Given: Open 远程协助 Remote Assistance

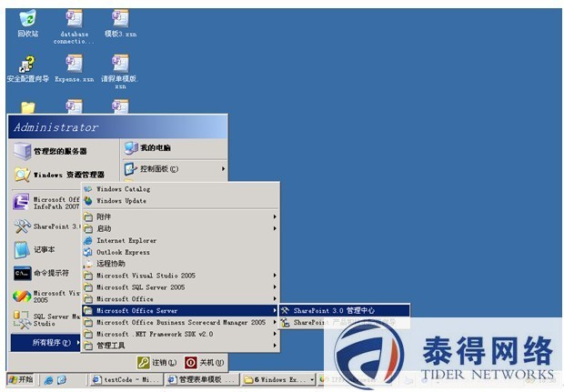Looking at the screenshot, I should pos(180,264).
